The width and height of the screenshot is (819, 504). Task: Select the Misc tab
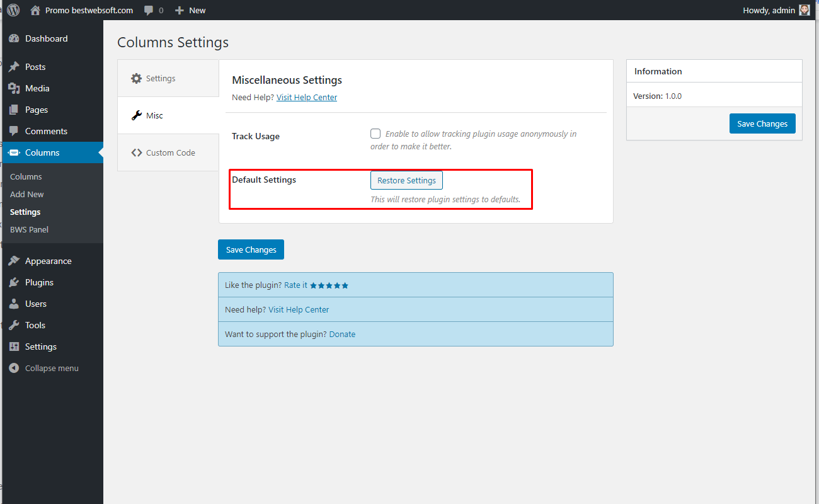[x=168, y=115]
